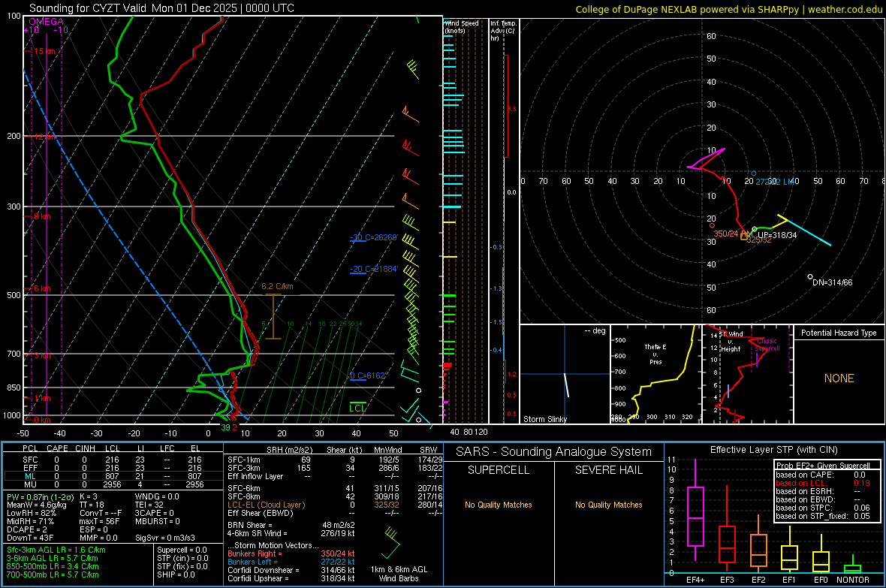Click the Classic Supercell label
The image size is (886, 588).
pos(767,345)
